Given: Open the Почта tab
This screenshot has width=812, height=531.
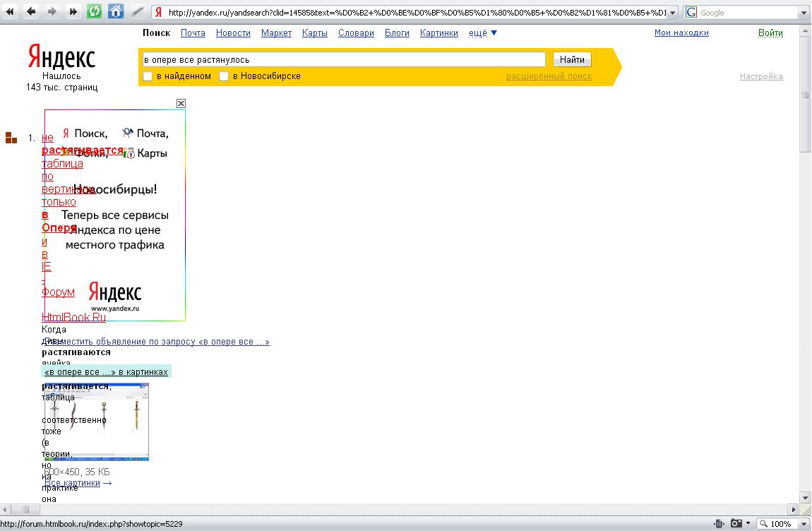Looking at the screenshot, I should [193, 32].
